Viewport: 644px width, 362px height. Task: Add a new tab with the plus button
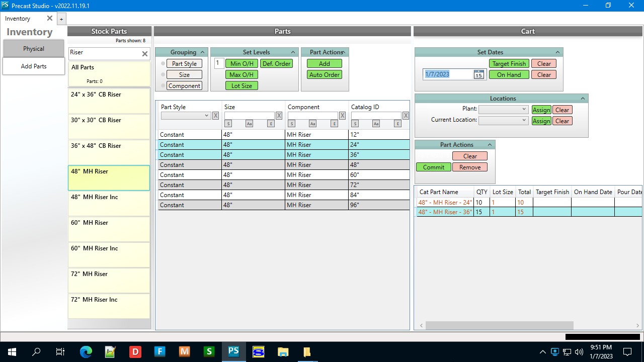click(61, 19)
